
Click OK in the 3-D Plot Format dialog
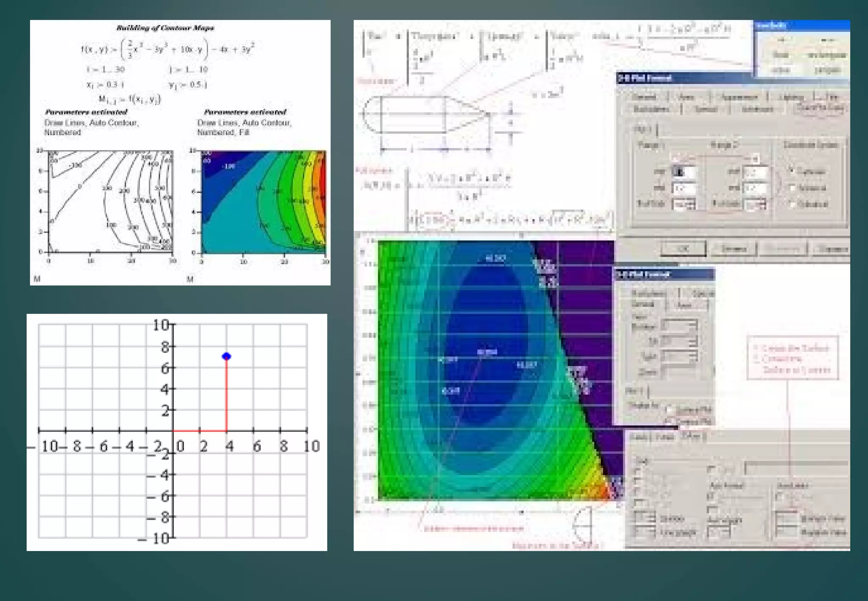click(683, 249)
